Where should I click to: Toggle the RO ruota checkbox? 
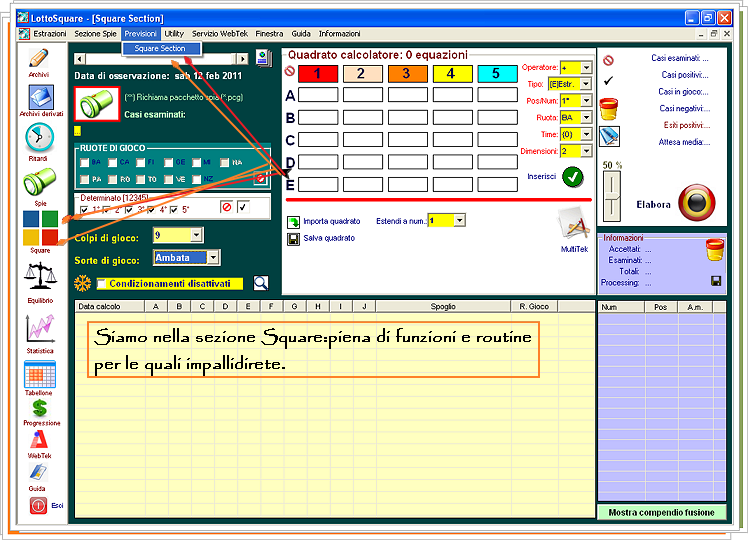(113, 179)
